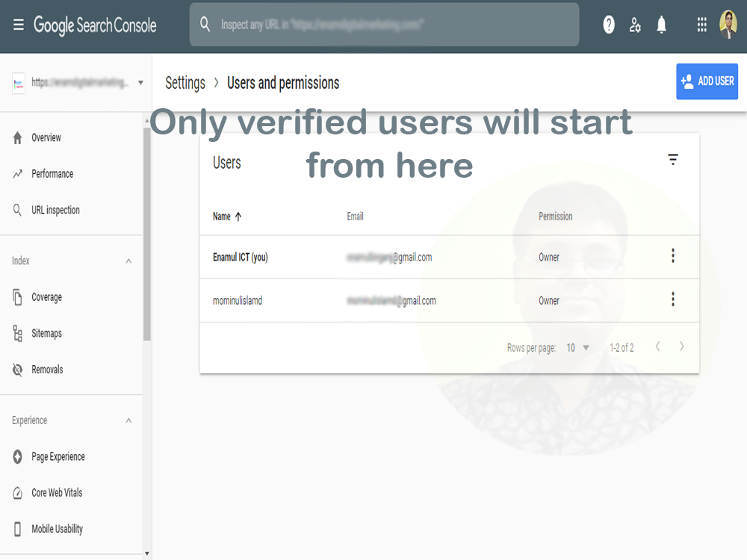
Task: Open the filter icon in Users card
Action: (x=673, y=160)
